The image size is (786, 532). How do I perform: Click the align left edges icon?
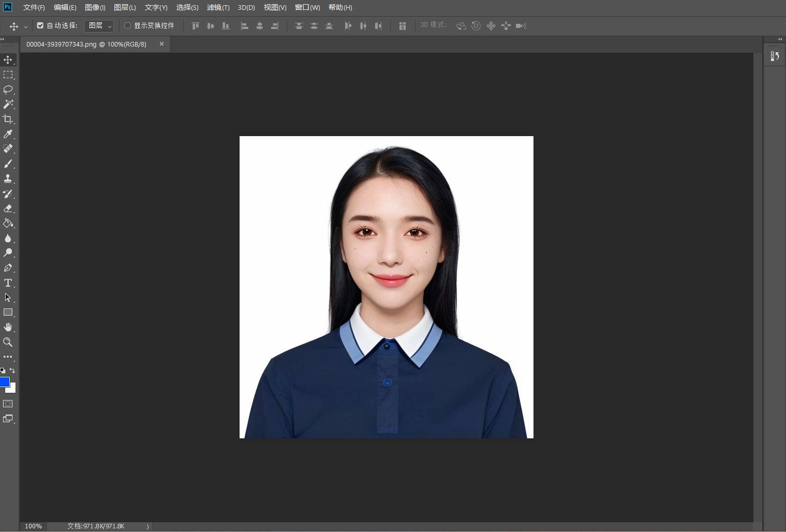(x=245, y=25)
